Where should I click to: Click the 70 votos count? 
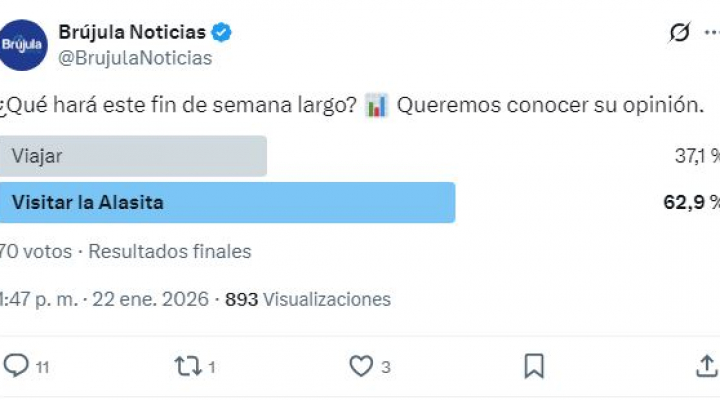(x=36, y=251)
